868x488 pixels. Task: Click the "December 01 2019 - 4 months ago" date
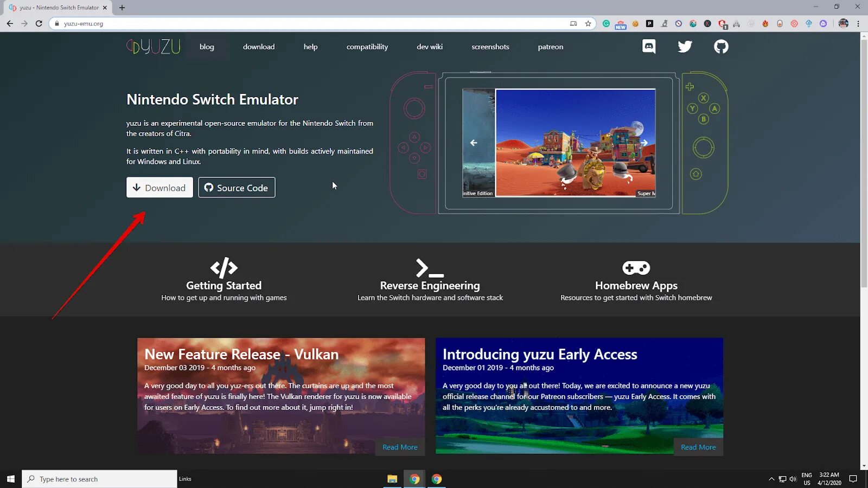[x=498, y=368]
